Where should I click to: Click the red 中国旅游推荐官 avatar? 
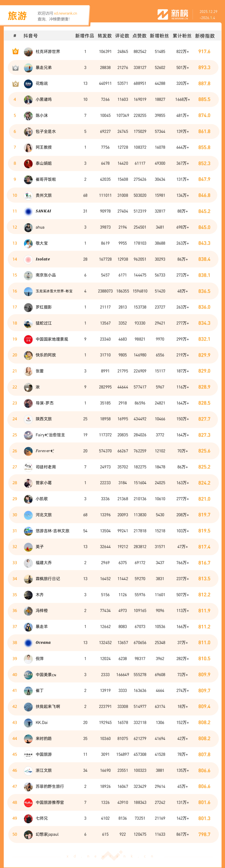pos(28,803)
